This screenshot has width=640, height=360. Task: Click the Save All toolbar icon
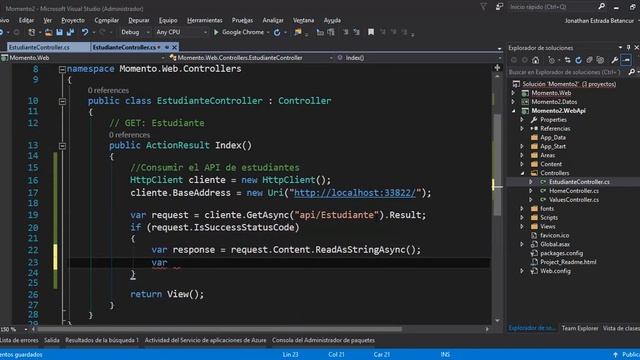pos(70,32)
